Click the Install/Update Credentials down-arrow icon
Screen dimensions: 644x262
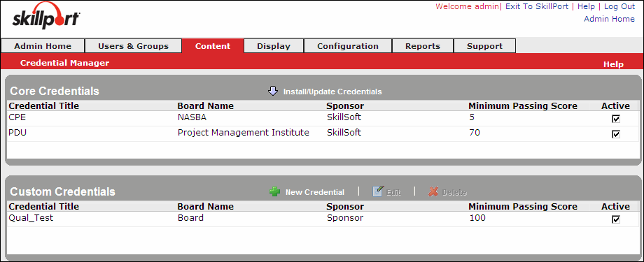273,91
